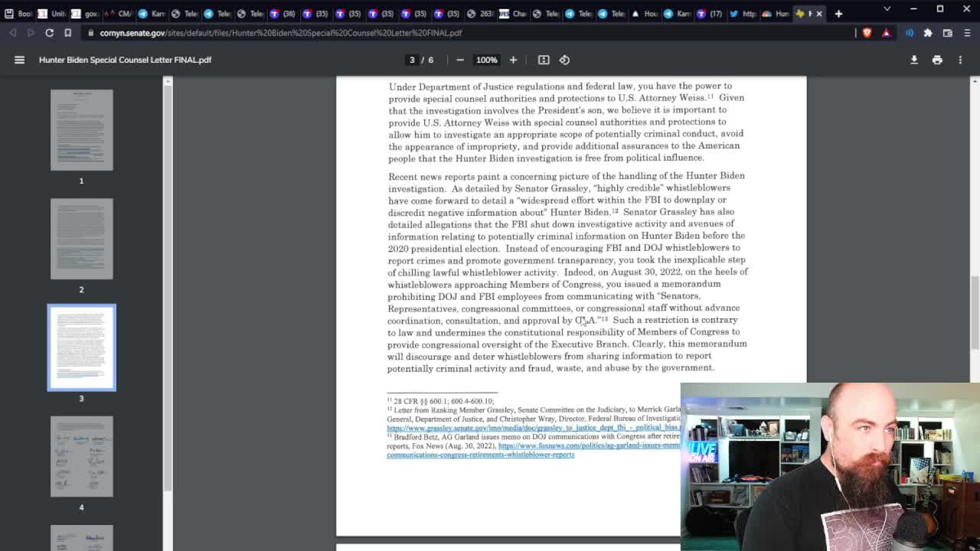
Task: Open the tab search dropdown
Action: pos(887,9)
